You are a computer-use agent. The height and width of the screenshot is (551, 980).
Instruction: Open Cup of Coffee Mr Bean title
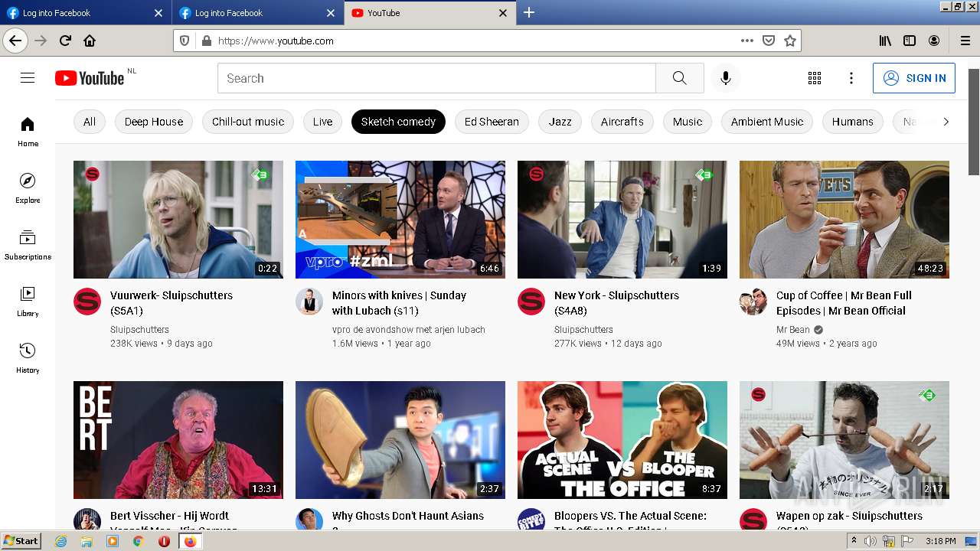(x=844, y=303)
